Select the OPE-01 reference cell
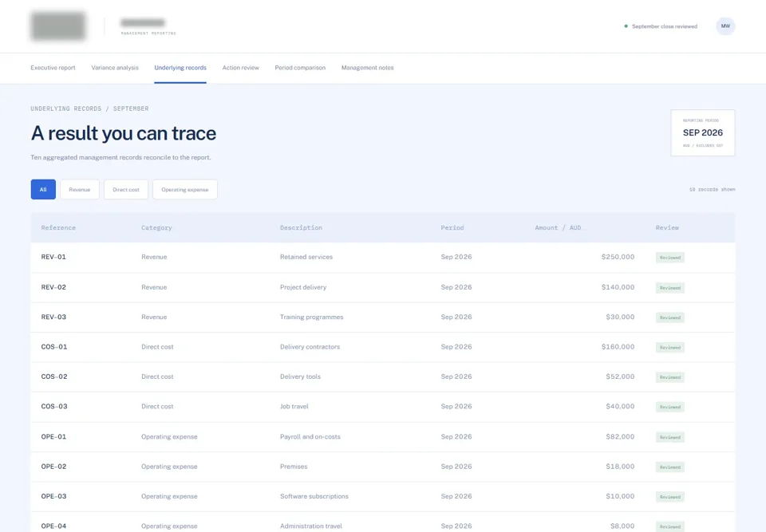 tap(53, 437)
